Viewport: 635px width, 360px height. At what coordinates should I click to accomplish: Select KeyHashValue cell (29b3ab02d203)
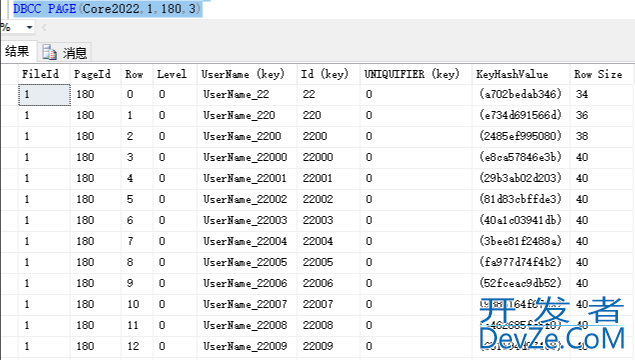tap(521, 179)
